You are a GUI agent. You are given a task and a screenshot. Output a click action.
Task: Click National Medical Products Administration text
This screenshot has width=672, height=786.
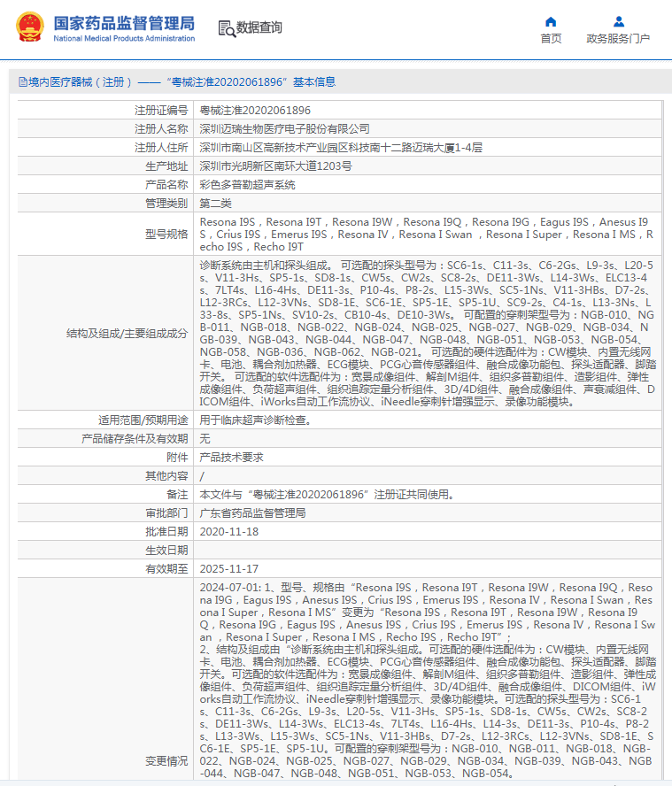tap(124, 39)
